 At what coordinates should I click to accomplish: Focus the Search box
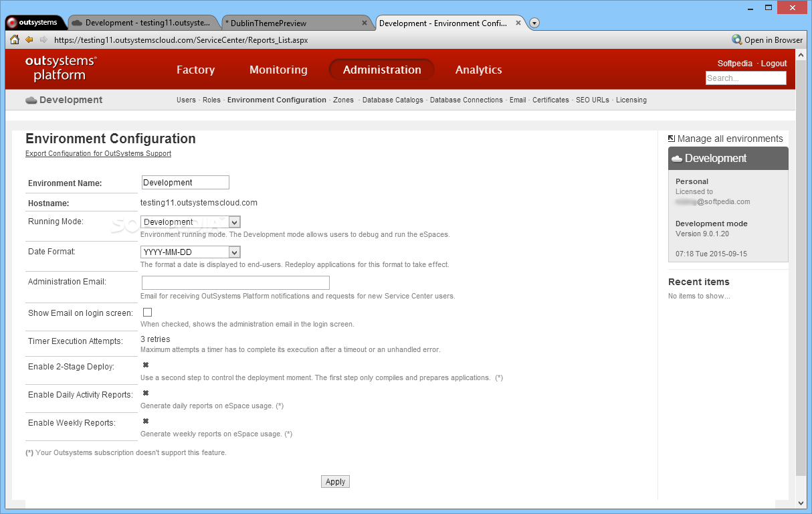[x=746, y=78]
